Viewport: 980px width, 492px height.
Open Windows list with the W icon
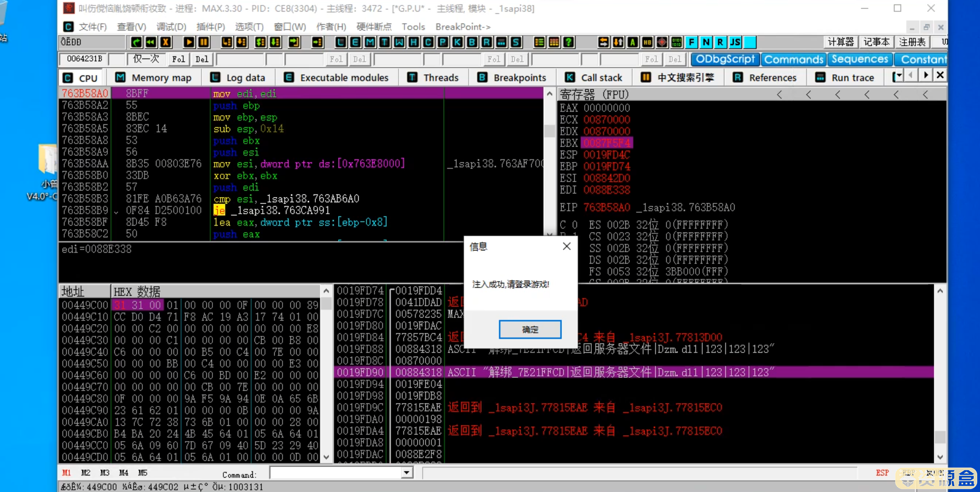399,42
